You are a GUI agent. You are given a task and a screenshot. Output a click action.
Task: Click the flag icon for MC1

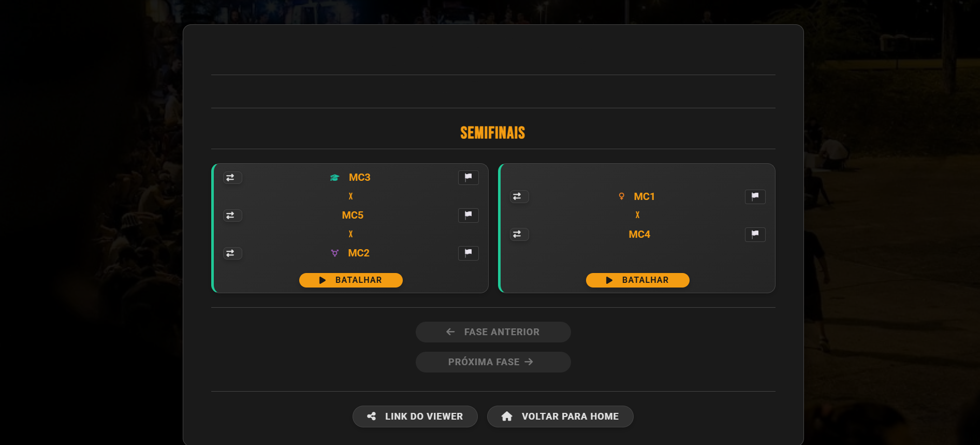755,197
